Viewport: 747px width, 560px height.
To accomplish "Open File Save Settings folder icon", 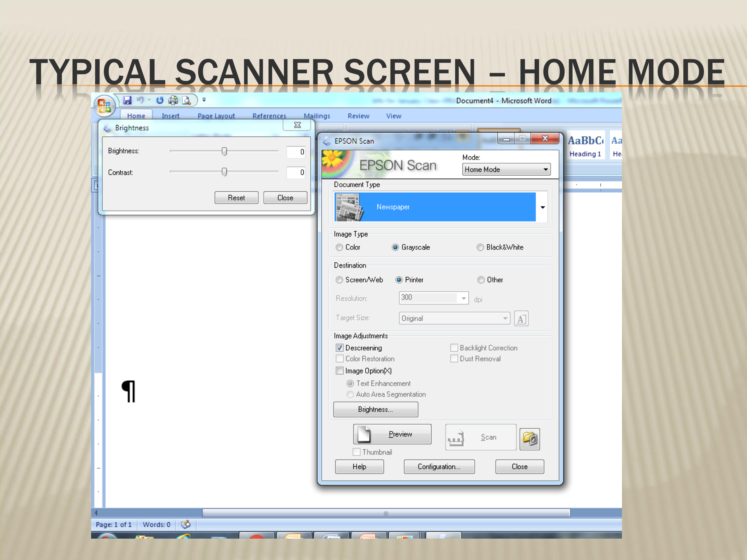I will [530, 439].
